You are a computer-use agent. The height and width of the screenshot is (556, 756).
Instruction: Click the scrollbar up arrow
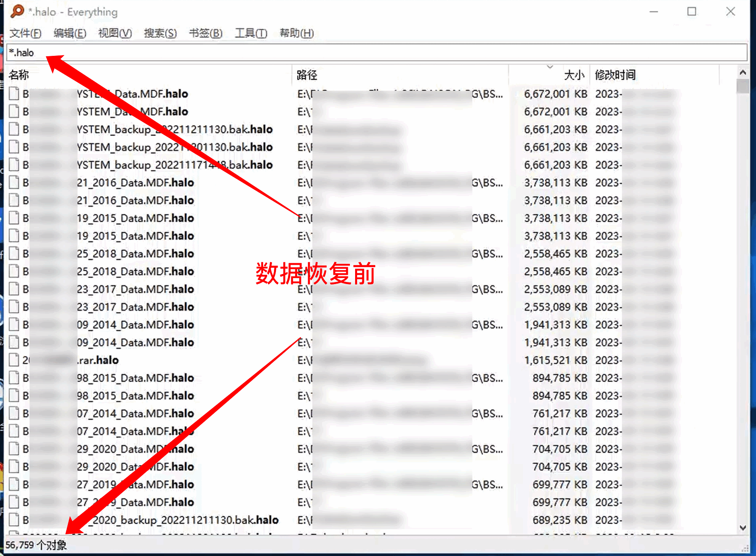743,73
